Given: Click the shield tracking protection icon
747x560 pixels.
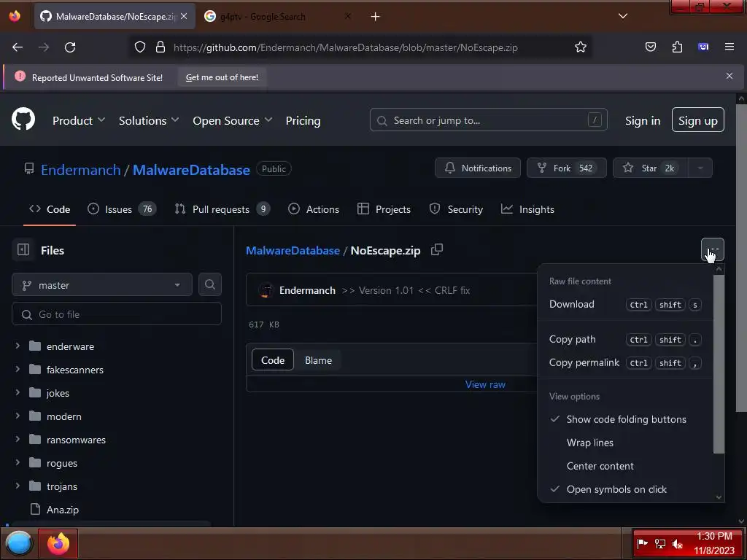Looking at the screenshot, I should [x=139, y=47].
